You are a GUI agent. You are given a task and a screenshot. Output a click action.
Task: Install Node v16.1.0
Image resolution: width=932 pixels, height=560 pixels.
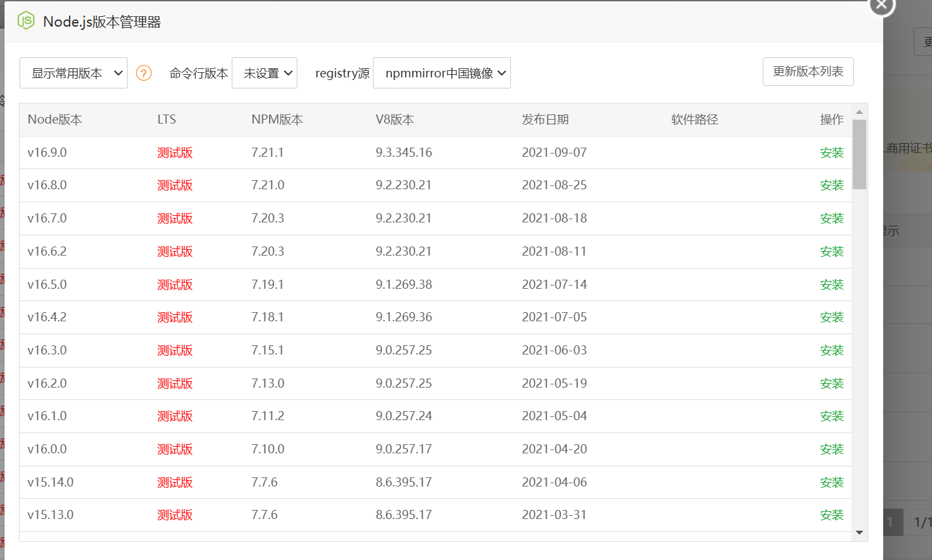coord(832,416)
